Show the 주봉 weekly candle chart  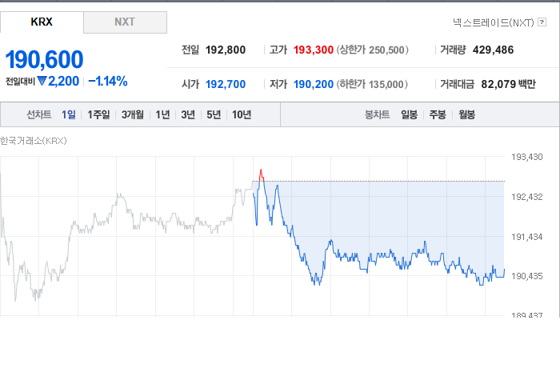tap(438, 114)
